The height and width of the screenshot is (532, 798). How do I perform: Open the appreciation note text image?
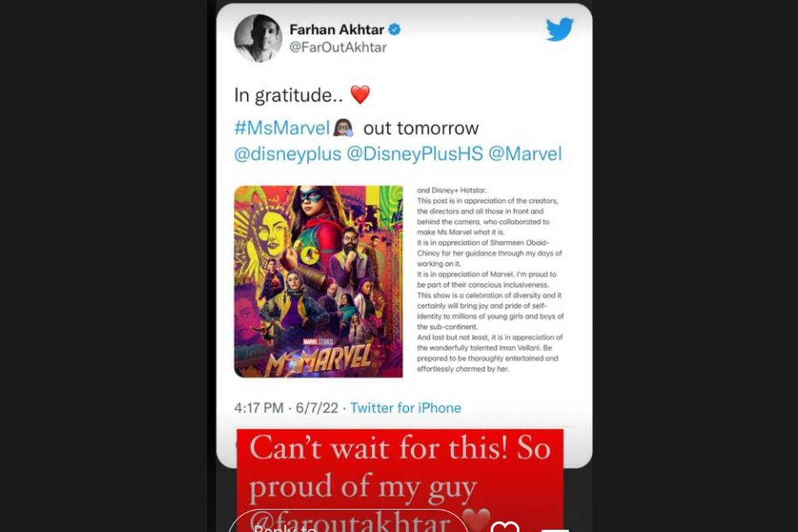pos(490,280)
